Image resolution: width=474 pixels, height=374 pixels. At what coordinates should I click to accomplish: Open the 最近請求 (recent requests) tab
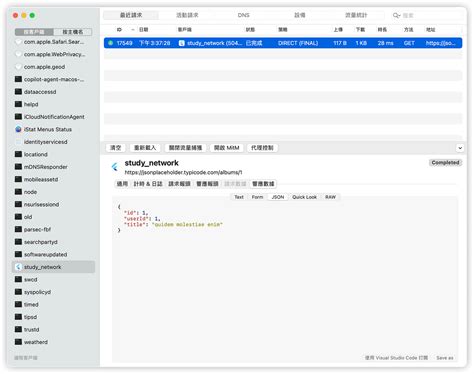pyautogui.click(x=131, y=15)
